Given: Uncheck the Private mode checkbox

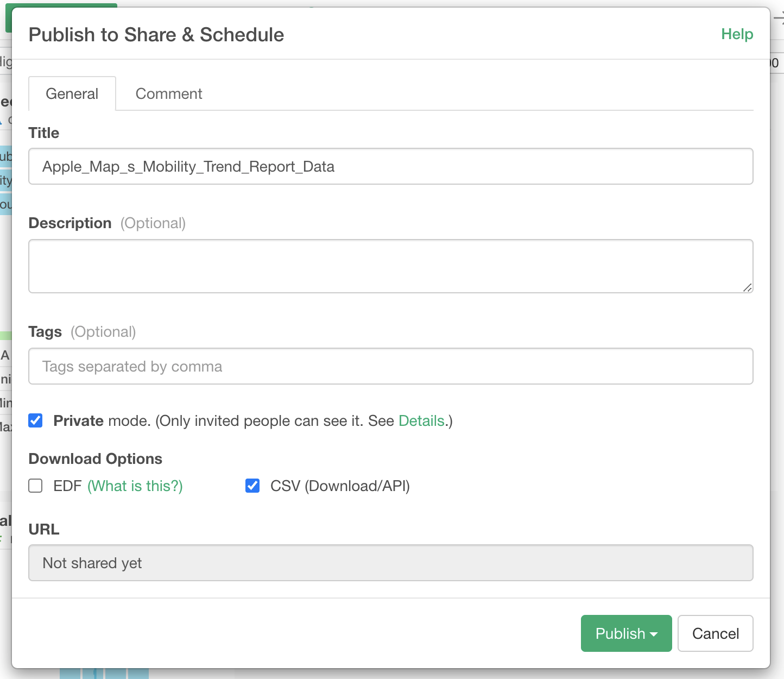Looking at the screenshot, I should click(x=36, y=421).
